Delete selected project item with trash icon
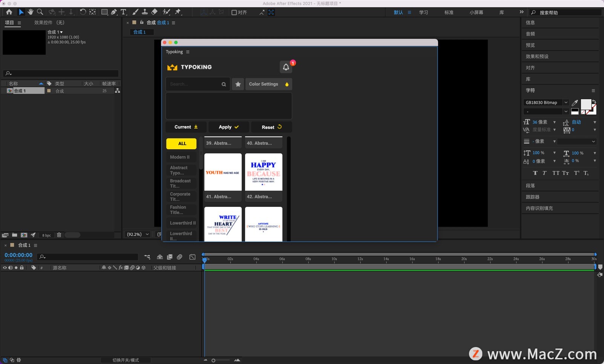This screenshot has height=364, width=604. point(59,235)
